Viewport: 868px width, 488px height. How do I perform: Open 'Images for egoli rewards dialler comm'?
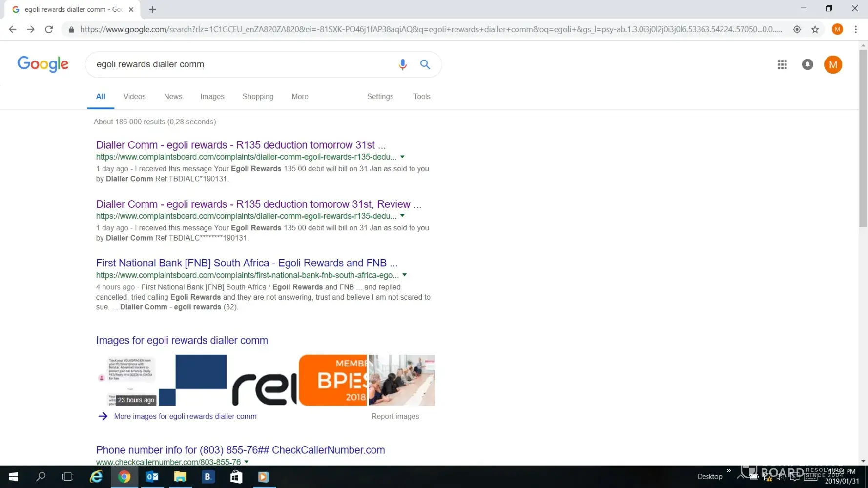tap(182, 341)
